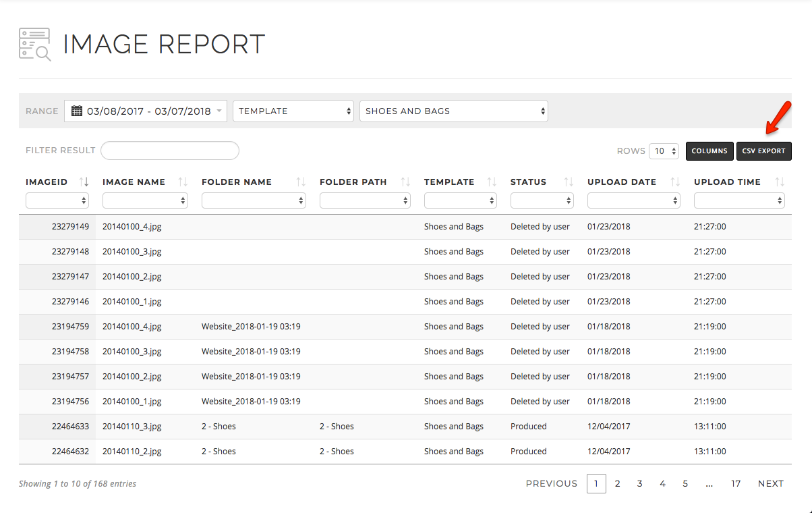Open the Shoes and Bags dropdown

point(454,111)
